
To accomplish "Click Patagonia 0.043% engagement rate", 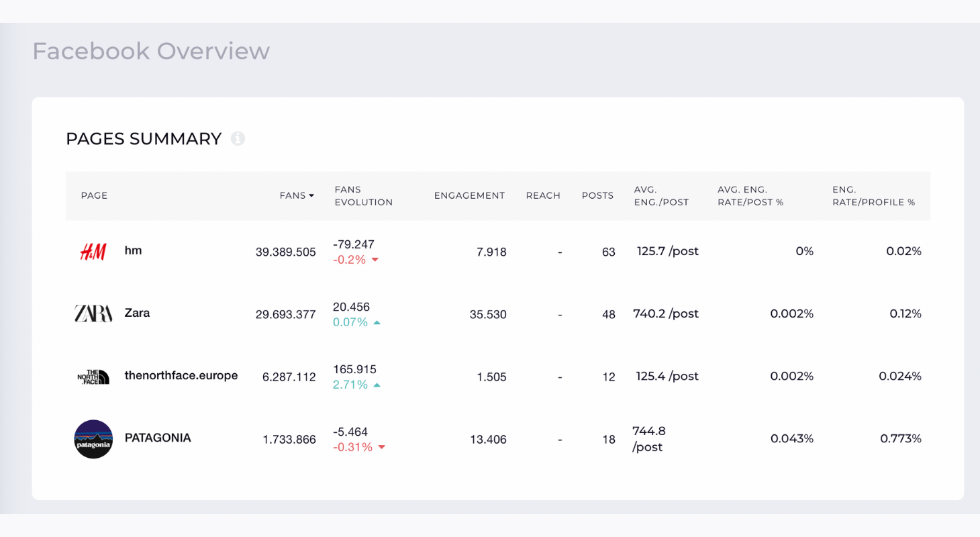I will [792, 438].
